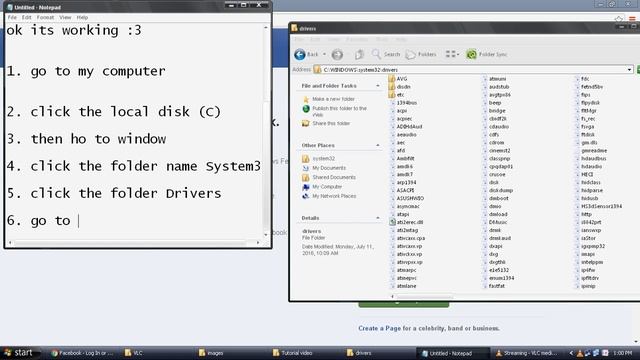Open Notepad Edit menu
The height and width of the screenshot is (360, 640).
tap(27, 18)
